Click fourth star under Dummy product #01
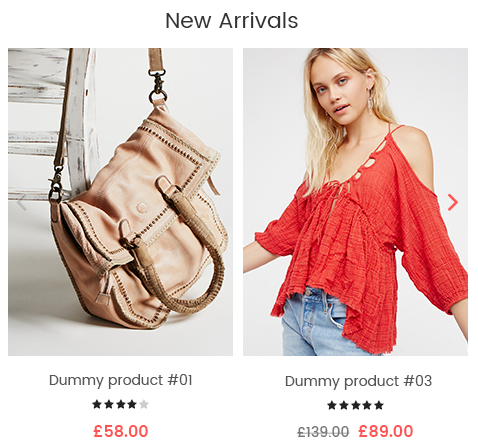The width and height of the screenshot is (478, 448). (x=132, y=404)
